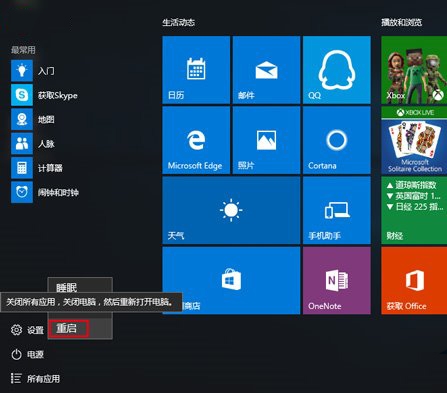The height and width of the screenshot is (393, 447).
Task: Open the 日历 calendar tile
Action: click(x=196, y=70)
